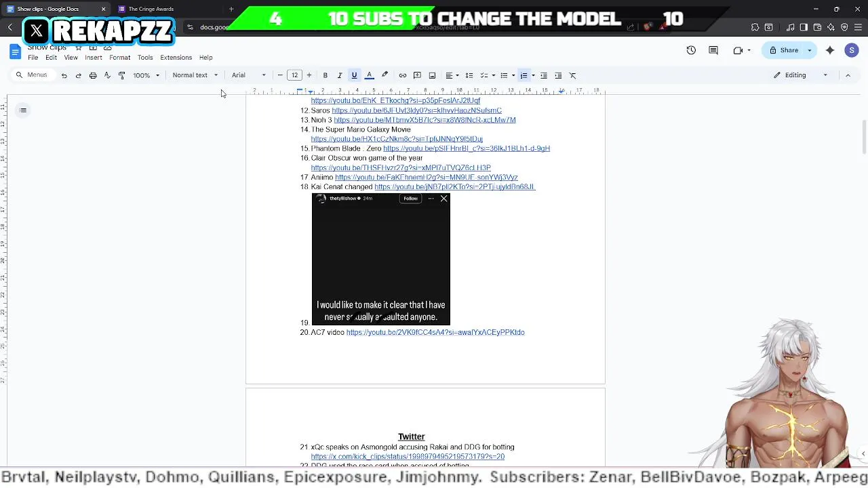Open the Phantom Blade Zero YouTube link
Image resolution: width=868 pixels, height=488 pixels.
pyautogui.click(x=467, y=148)
